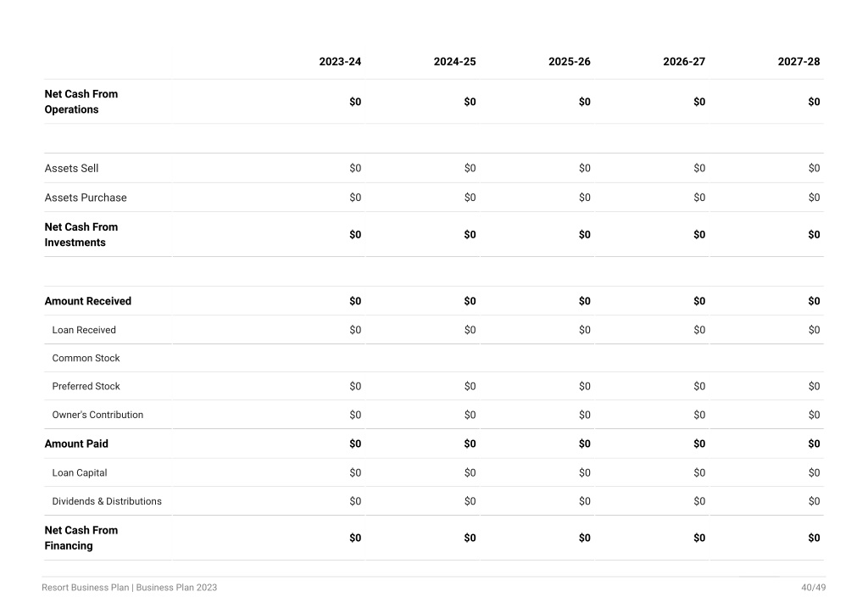
Task: Click the Net Cash From Operations label
Action: [x=81, y=101]
